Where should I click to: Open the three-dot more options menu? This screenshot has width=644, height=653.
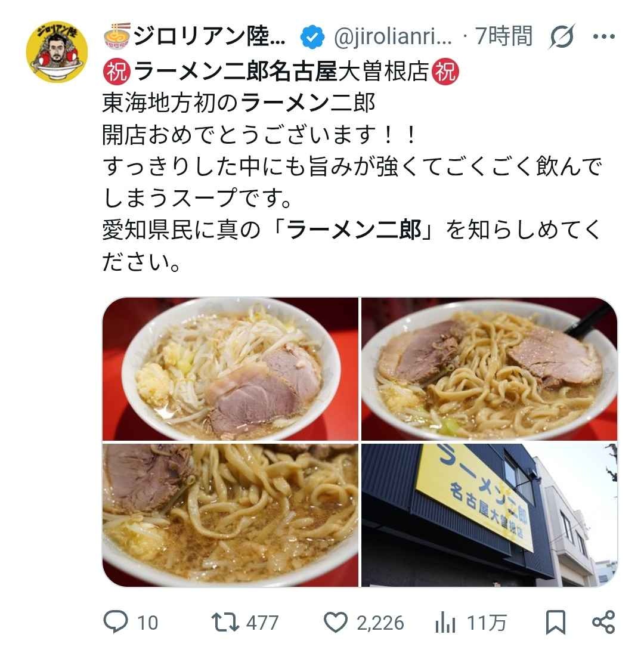point(604,36)
